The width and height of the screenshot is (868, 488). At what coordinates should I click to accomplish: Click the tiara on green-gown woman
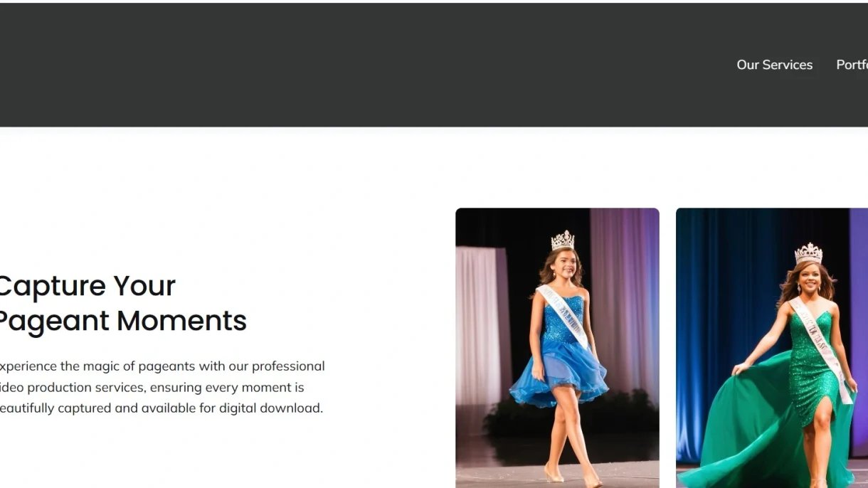tap(808, 253)
